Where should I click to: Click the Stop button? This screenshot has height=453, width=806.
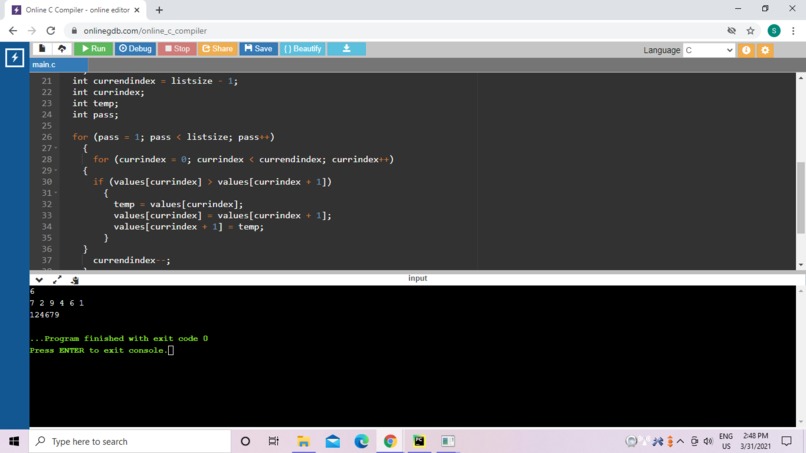tap(177, 49)
